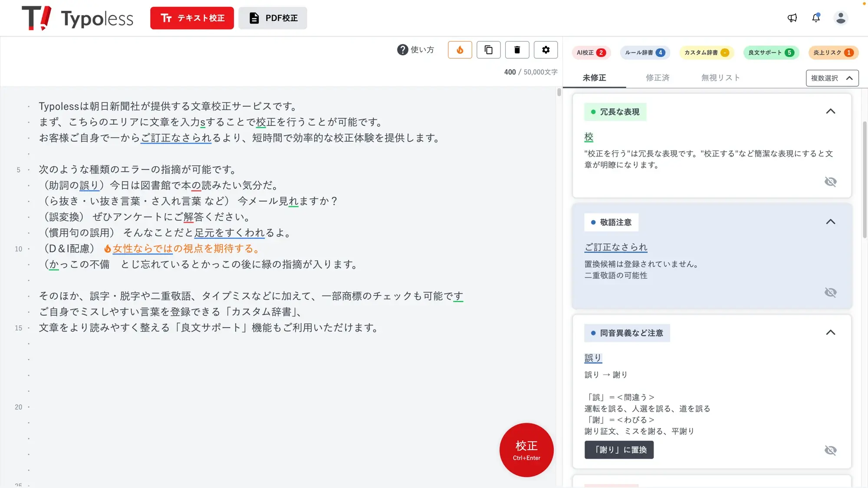Image resolution: width=868 pixels, height=488 pixels.
Task: Toggle ignore on 同音異義など注意 card
Action: pos(830,450)
